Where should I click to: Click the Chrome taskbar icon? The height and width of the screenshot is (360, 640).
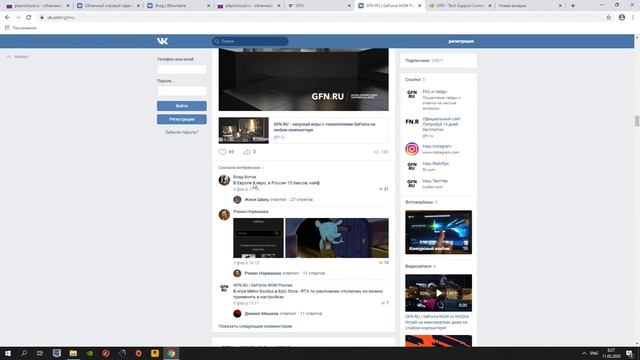(171, 353)
